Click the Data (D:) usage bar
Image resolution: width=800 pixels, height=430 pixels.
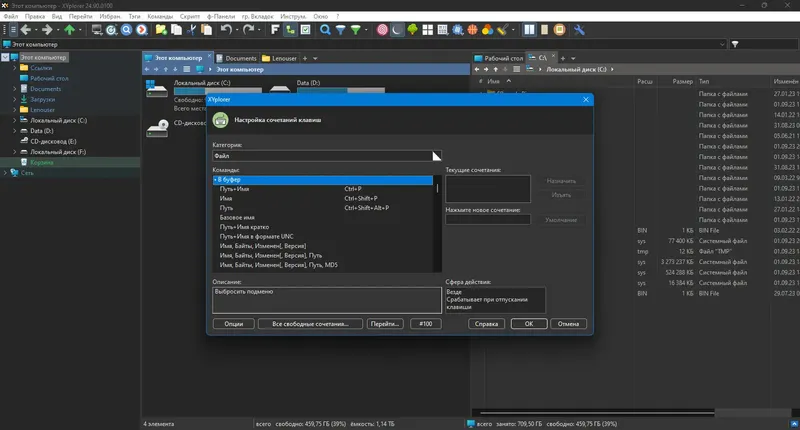point(341,90)
